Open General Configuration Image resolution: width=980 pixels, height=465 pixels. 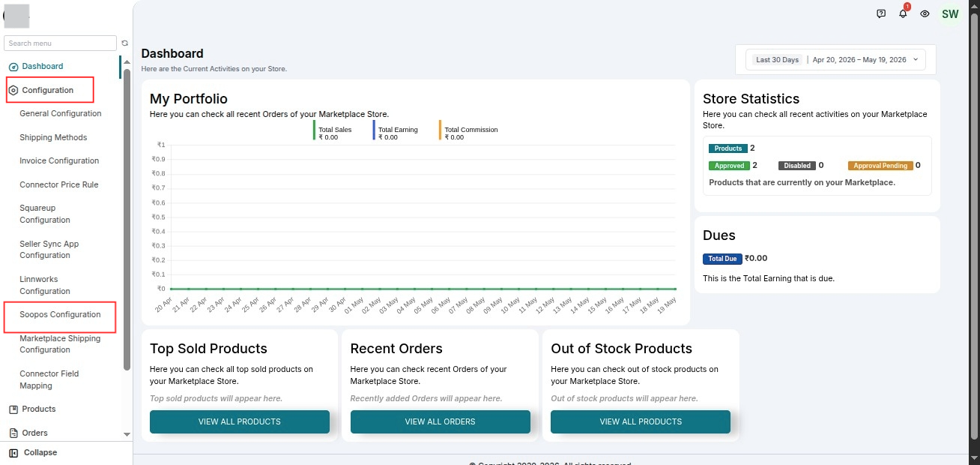tap(61, 114)
